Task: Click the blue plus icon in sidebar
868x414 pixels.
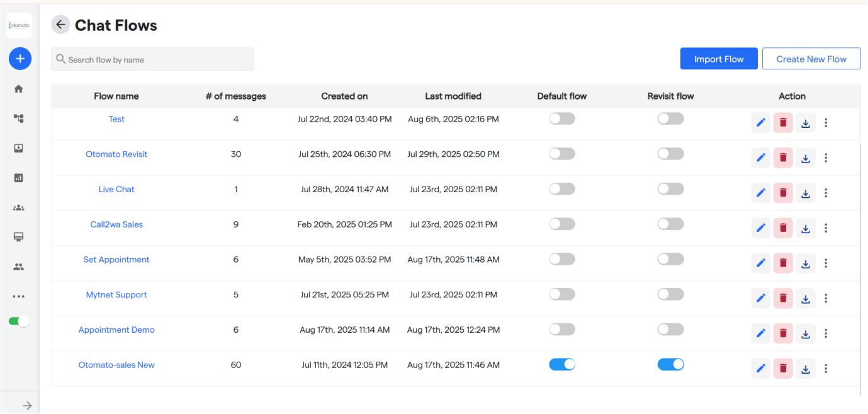Action: point(20,59)
